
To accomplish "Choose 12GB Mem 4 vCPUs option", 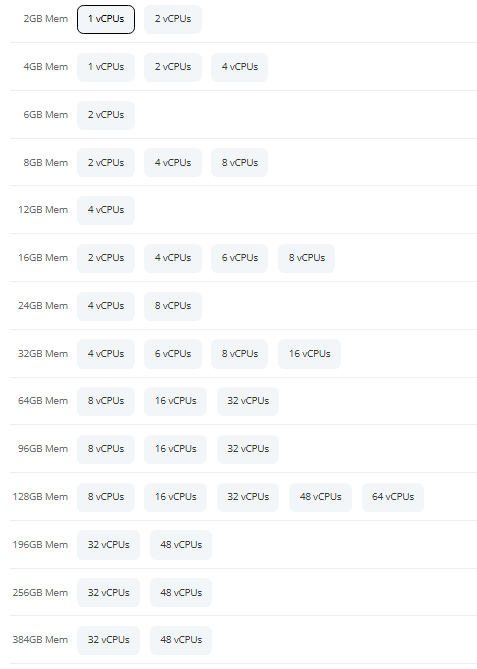I will (106, 210).
